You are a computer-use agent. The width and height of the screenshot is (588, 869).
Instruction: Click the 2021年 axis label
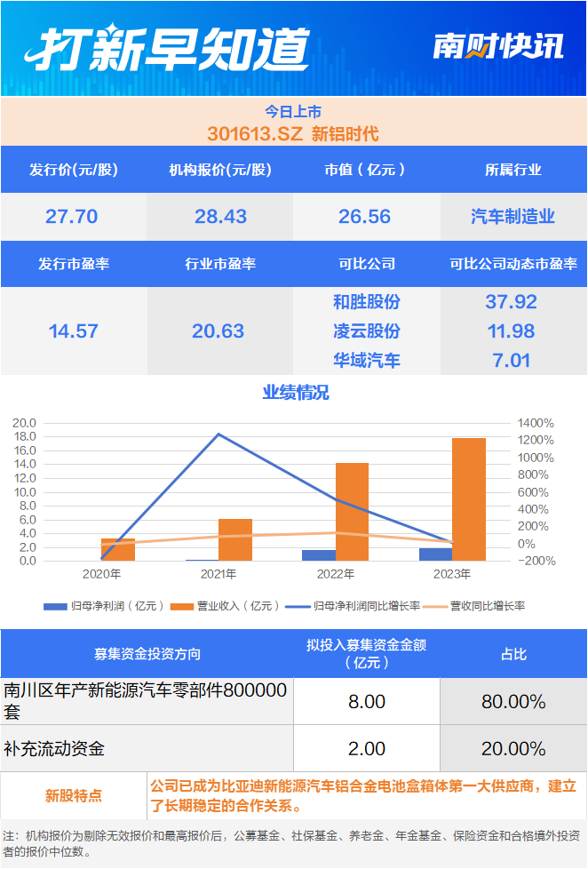click(219, 574)
